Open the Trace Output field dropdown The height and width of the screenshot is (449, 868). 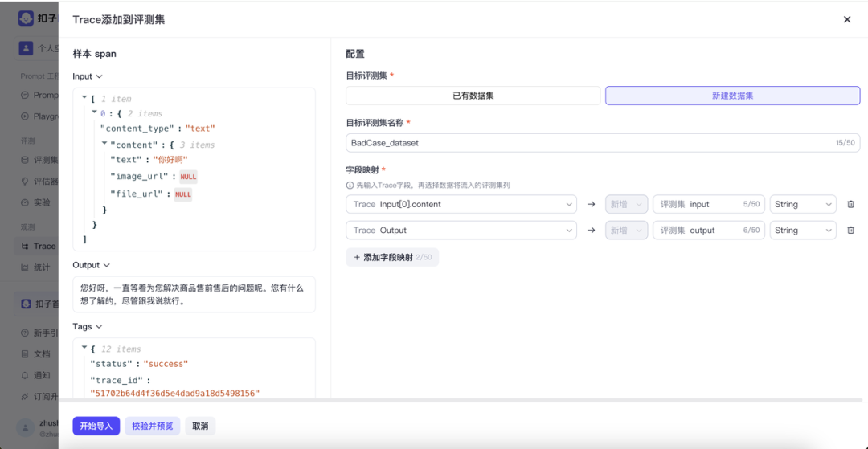(461, 231)
